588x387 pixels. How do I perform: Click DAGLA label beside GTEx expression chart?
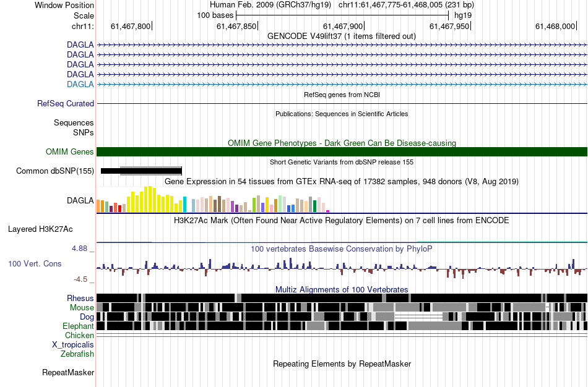pos(80,200)
